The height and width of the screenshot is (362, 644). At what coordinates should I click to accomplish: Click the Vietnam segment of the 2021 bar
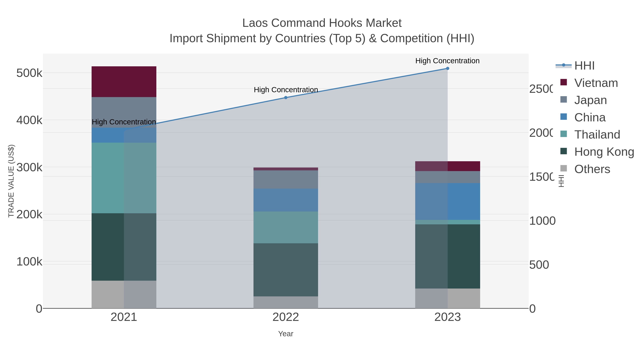[x=124, y=82]
